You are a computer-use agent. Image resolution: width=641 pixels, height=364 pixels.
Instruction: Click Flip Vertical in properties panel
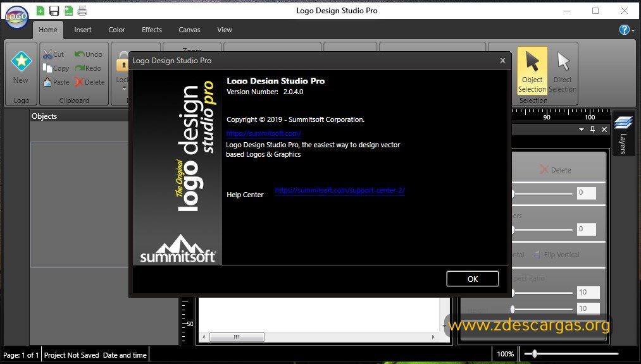(x=557, y=255)
